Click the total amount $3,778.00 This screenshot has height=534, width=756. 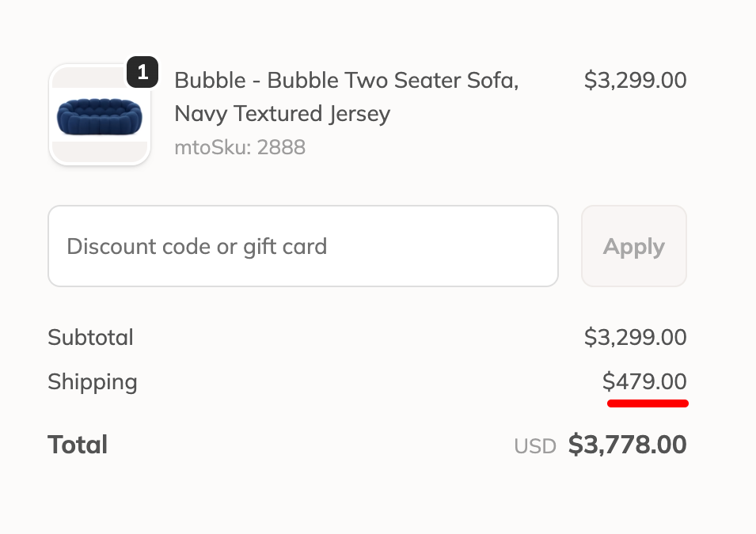[627, 445]
